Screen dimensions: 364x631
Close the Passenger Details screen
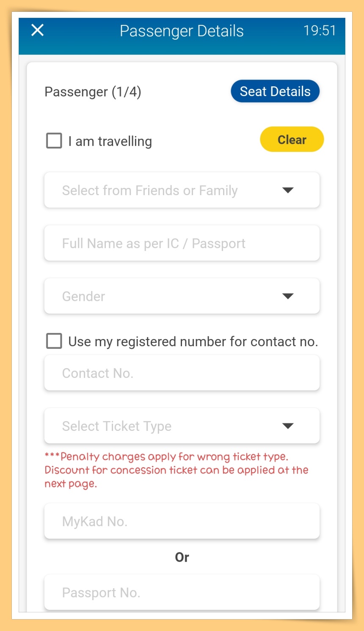coord(38,30)
